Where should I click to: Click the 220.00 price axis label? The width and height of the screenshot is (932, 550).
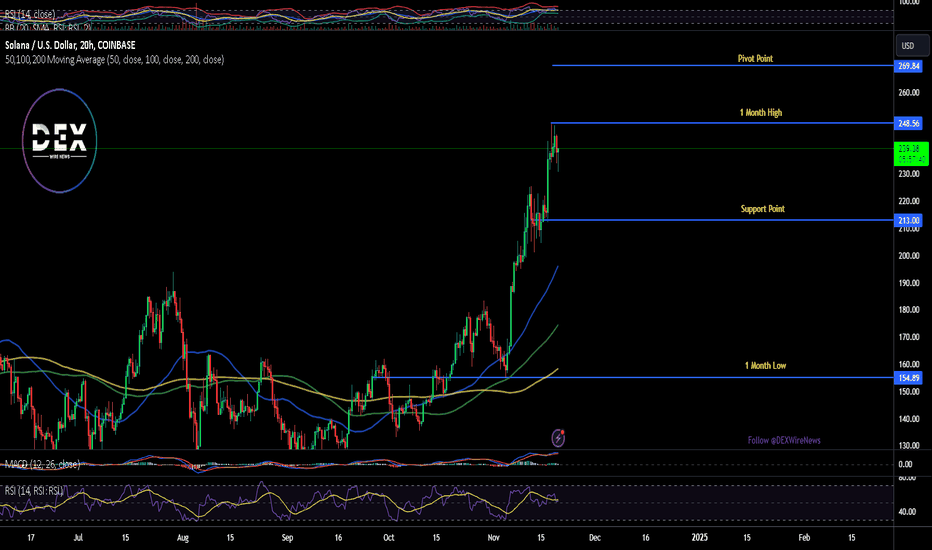click(909, 202)
